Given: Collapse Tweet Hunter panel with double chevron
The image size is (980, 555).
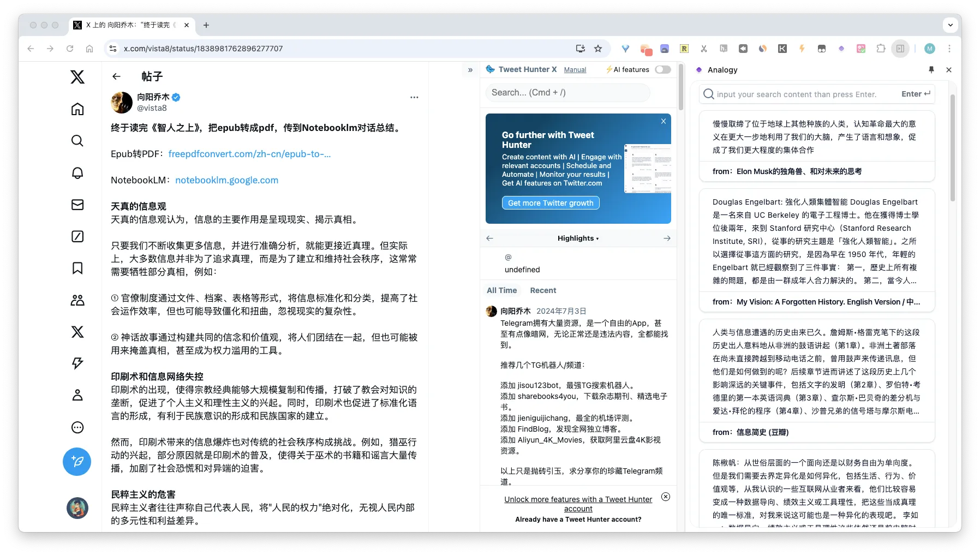Looking at the screenshot, I should pyautogui.click(x=470, y=70).
